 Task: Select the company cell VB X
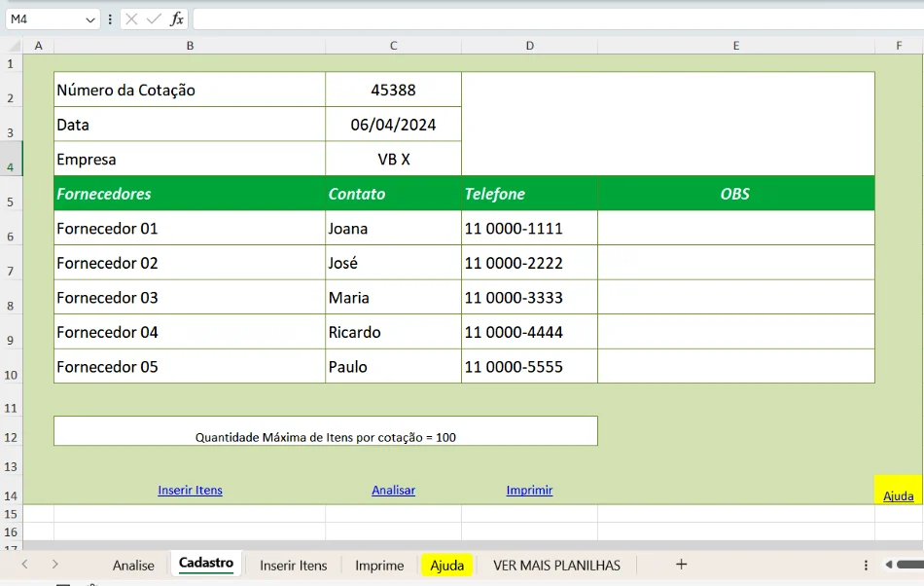point(394,160)
